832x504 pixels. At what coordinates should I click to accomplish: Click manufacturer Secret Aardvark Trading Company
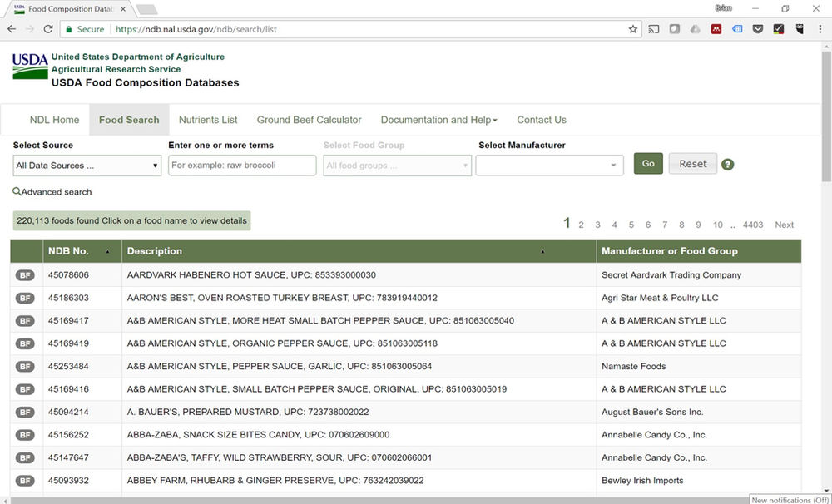tap(671, 275)
